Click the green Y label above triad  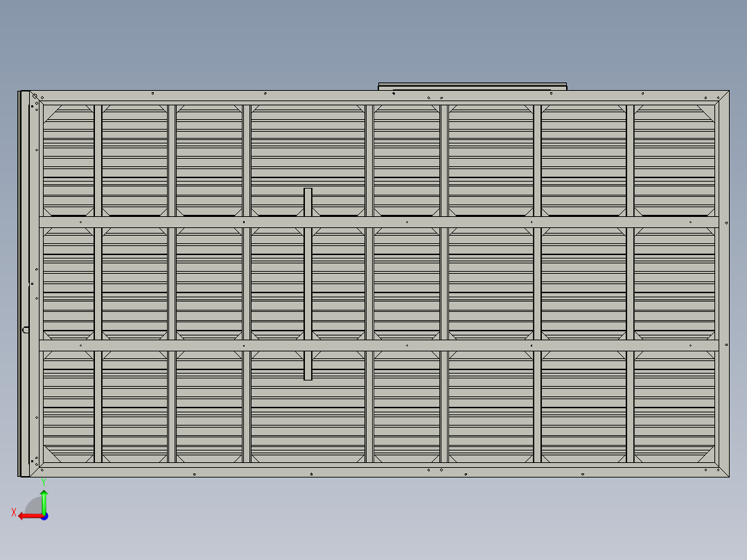click(x=43, y=481)
